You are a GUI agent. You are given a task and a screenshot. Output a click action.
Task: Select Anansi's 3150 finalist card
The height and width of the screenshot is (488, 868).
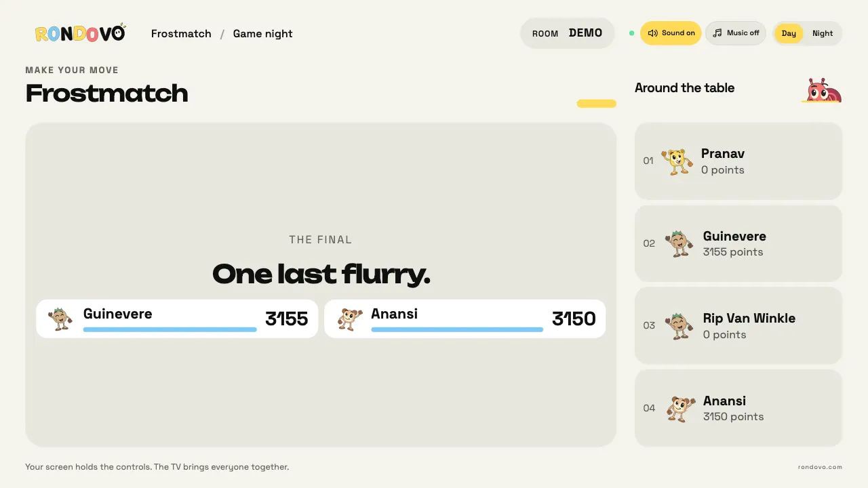click(x=465, y=319)
